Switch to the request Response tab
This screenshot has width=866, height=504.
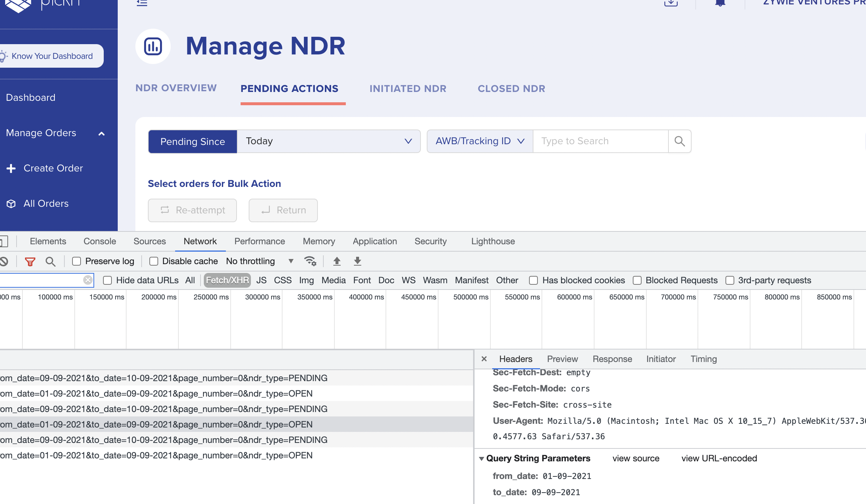tap(613, 359)
